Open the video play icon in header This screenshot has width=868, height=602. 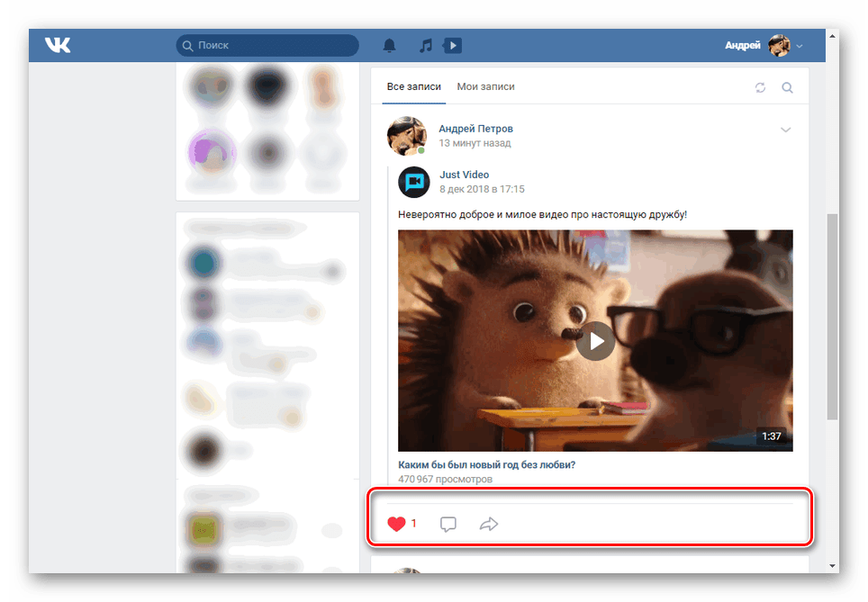(452, 45)
